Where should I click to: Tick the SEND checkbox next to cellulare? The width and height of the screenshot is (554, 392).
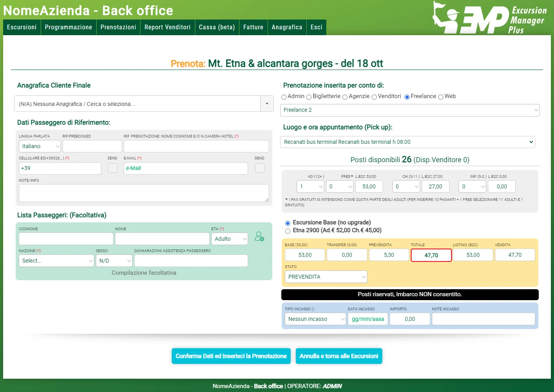coord(113,168)
